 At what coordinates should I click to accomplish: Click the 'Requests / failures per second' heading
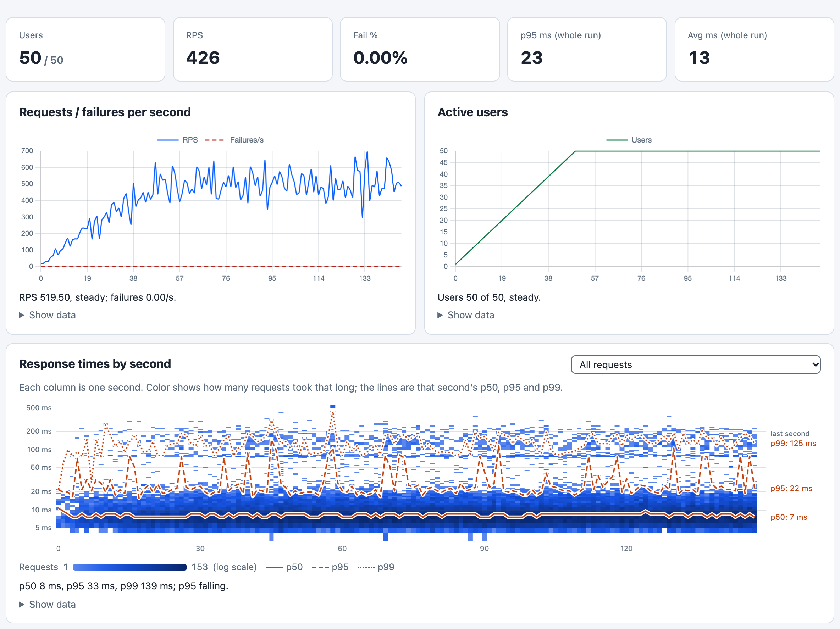pos(105,112)
